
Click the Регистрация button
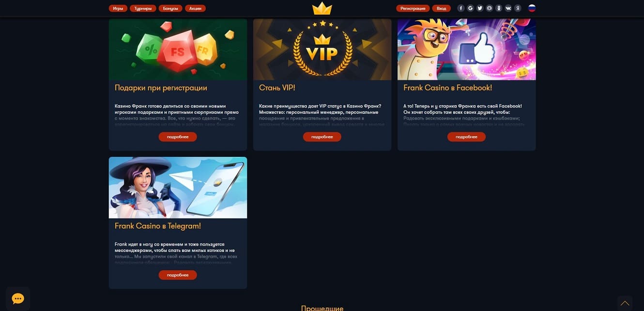413,8
